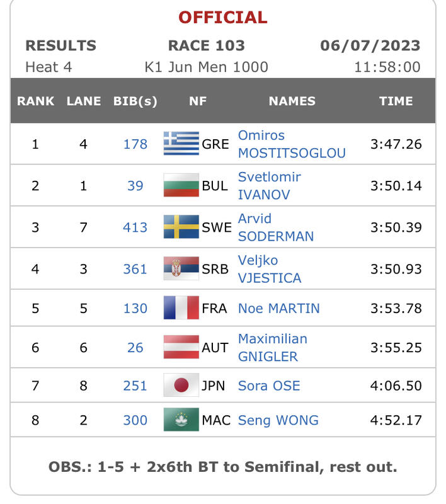Click the TIME column header
Viewport: 446px width, 504px height.
[396, 101]
